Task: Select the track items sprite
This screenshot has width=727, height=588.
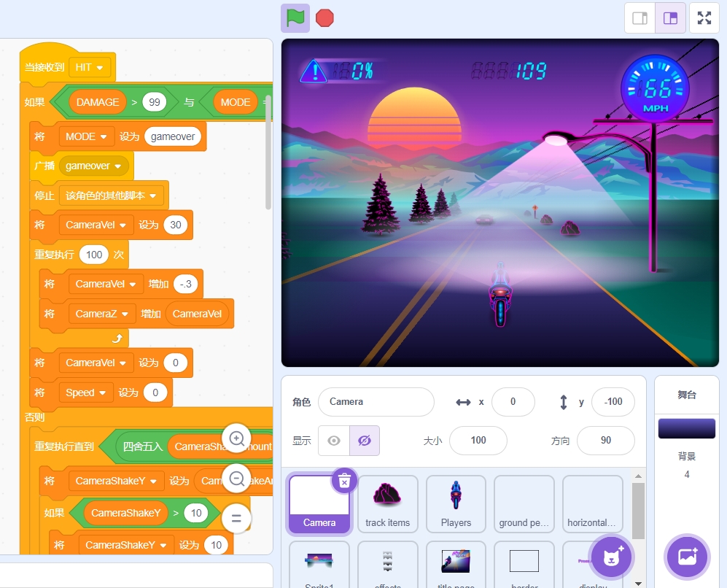Action: (387, 503)
